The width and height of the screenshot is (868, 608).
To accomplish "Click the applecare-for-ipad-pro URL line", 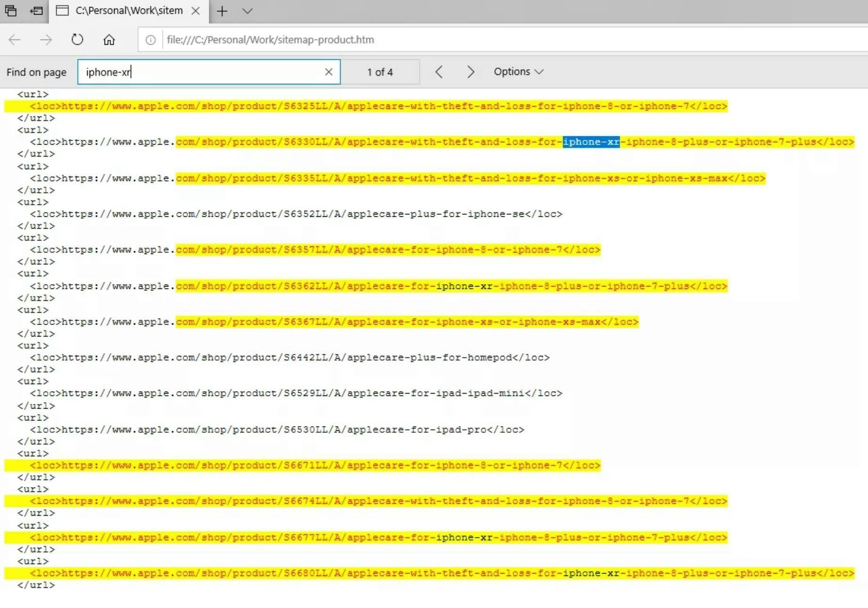I will (x=277, y=430).
